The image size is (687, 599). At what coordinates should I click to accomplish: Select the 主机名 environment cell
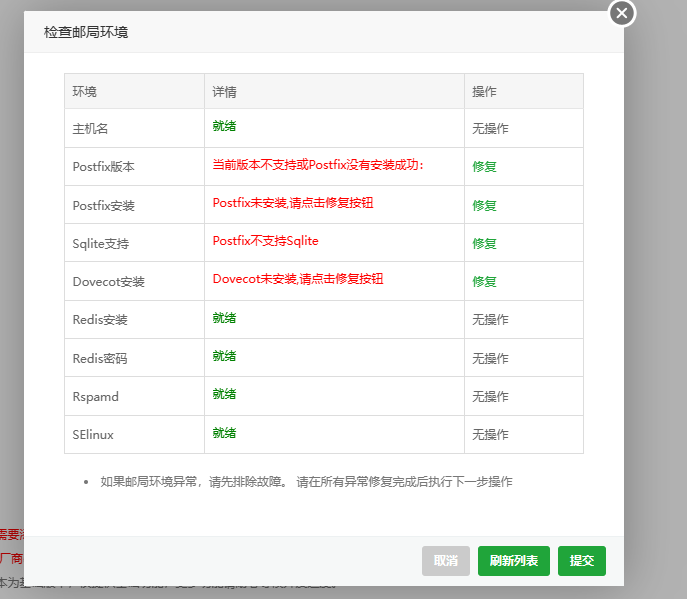[x=135, y=128]
